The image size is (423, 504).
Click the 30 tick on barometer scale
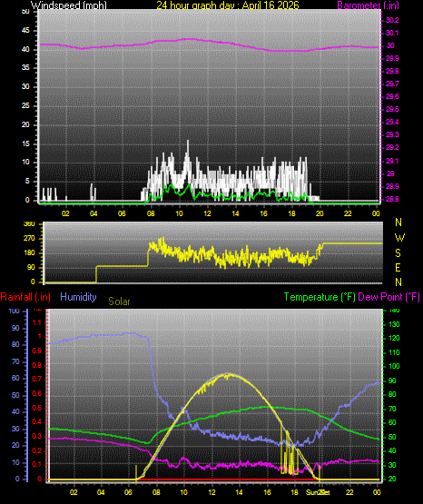coord(390,45)
